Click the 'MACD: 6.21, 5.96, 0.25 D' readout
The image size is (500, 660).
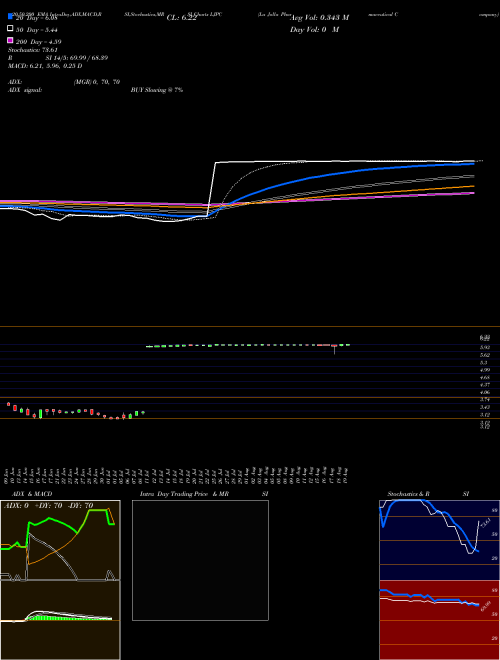(45, 66)
